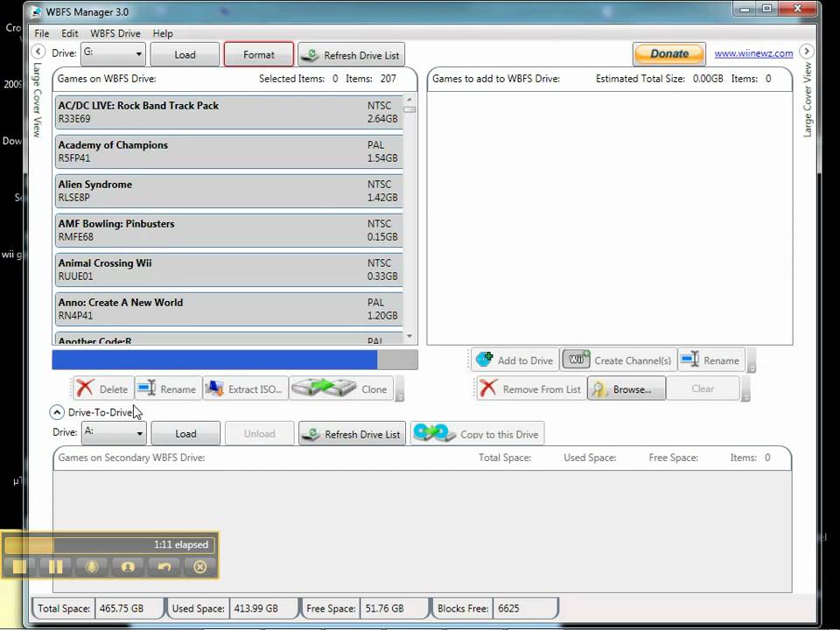The image size is (840, 630).
Task: Click Remove From List icon
Action: click(488, 388)
